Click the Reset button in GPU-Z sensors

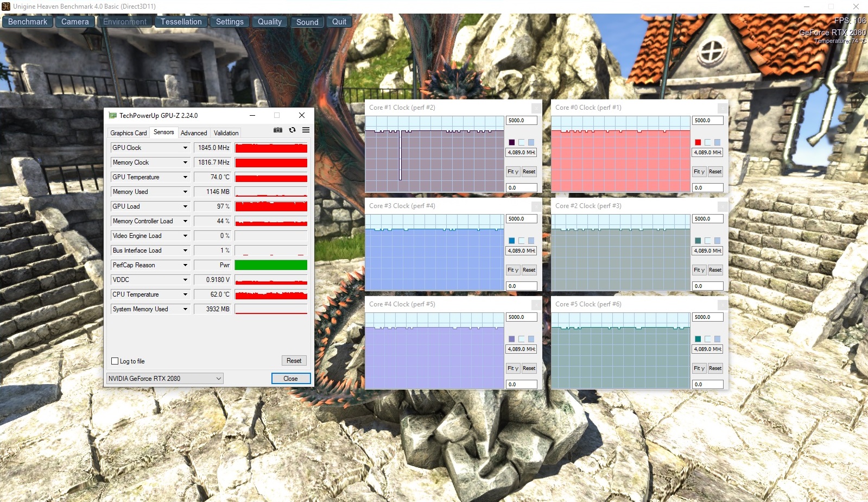point(294,361)
